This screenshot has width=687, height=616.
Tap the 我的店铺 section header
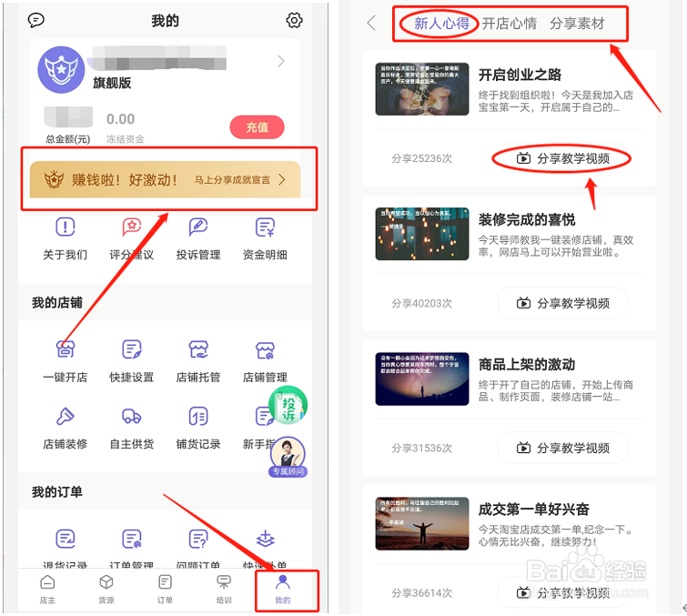pos(57,303)
